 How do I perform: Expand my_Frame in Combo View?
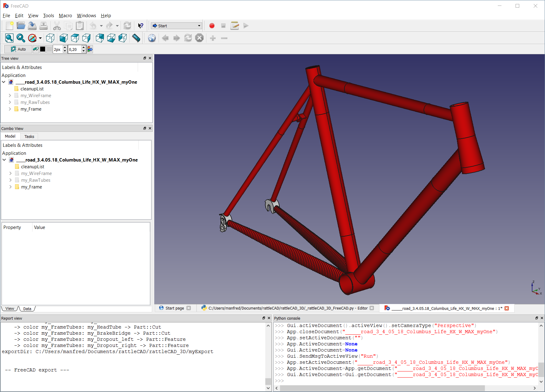(x=10, y=187)
